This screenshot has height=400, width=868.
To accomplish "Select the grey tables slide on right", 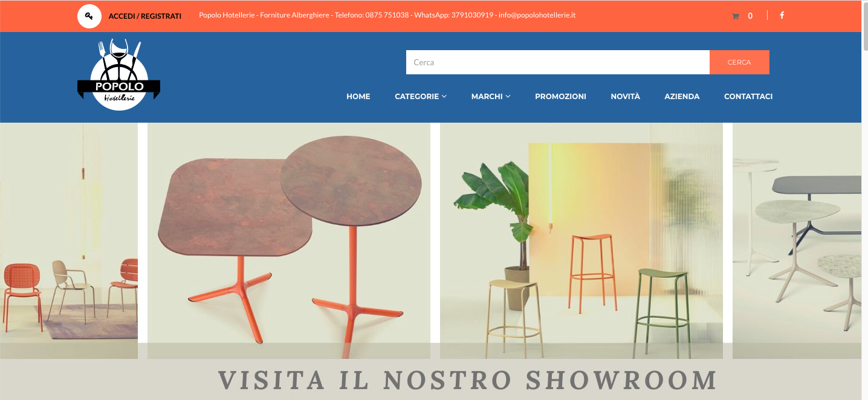I will point(797,240).
